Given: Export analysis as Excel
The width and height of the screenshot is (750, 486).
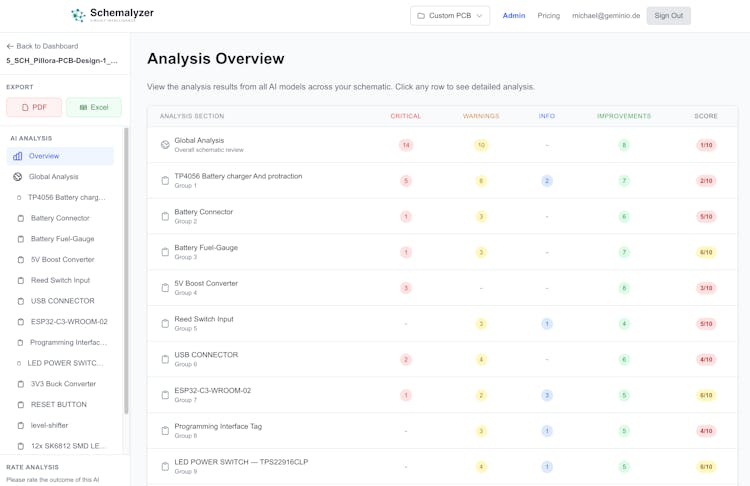Looking at the screenshot, I should coord(94,107).
